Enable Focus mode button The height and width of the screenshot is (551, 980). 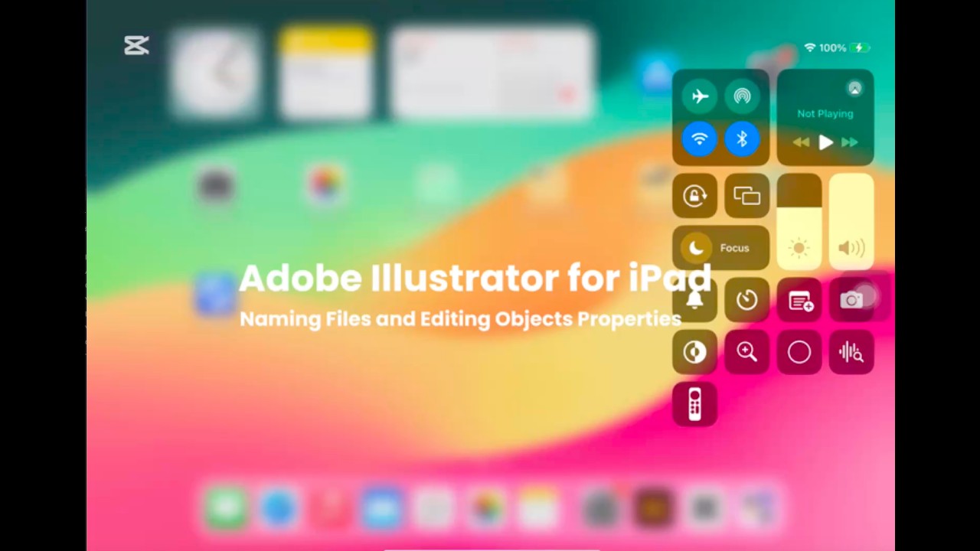click(x=720, y=248)
